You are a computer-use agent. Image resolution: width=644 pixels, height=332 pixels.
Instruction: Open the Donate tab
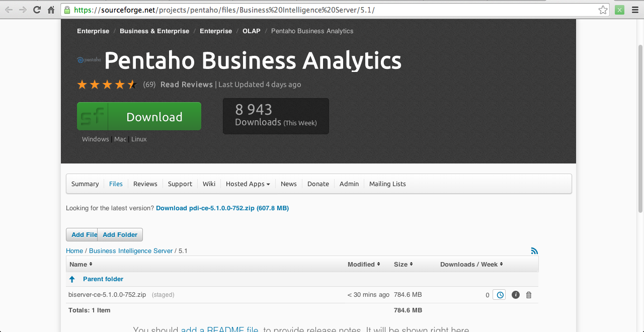[318, 184]
